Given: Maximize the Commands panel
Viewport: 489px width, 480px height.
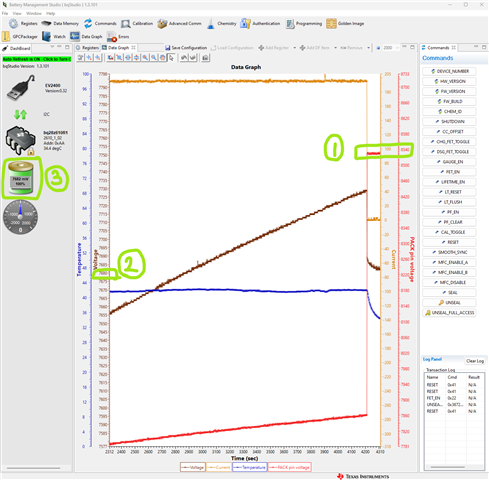Looking at the screenshot, I should (x=484, y=47).
